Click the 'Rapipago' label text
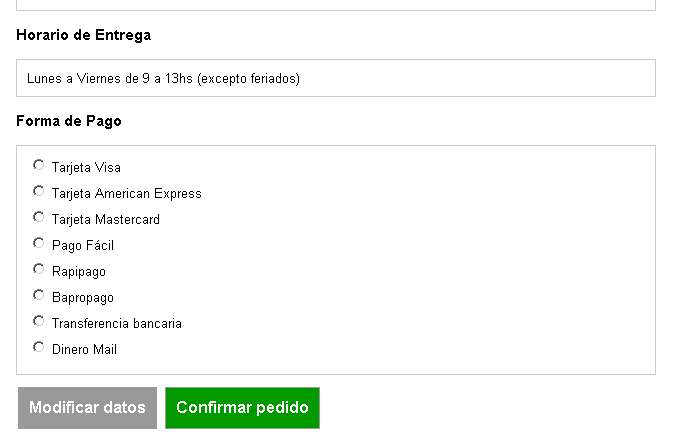 click(79, 272)
